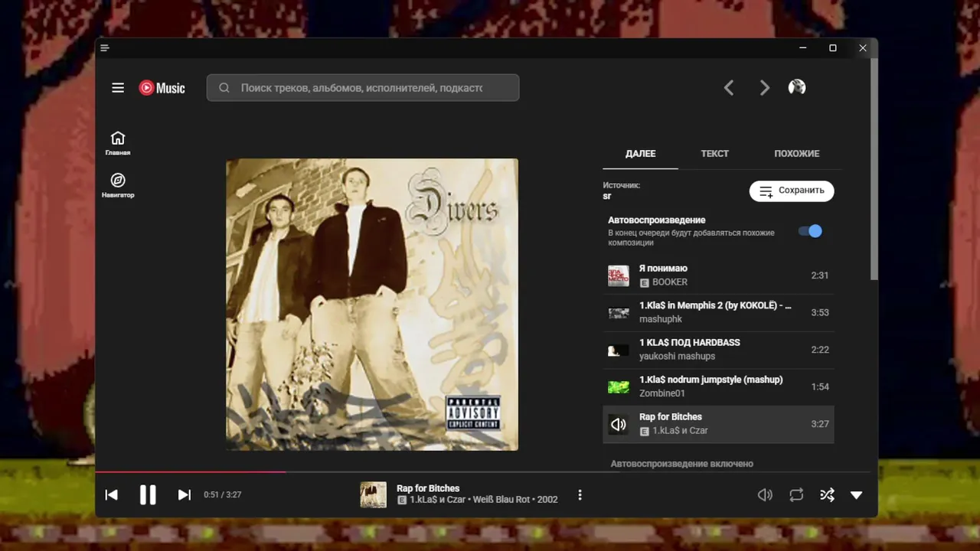Click thumbnail of Я понимаю
The height and width of the screenshot is (551, 980).
point(619,275)
